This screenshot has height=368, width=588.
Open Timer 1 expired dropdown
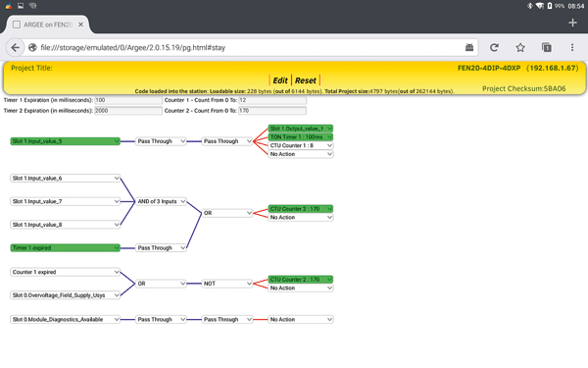tap(66, 248)
